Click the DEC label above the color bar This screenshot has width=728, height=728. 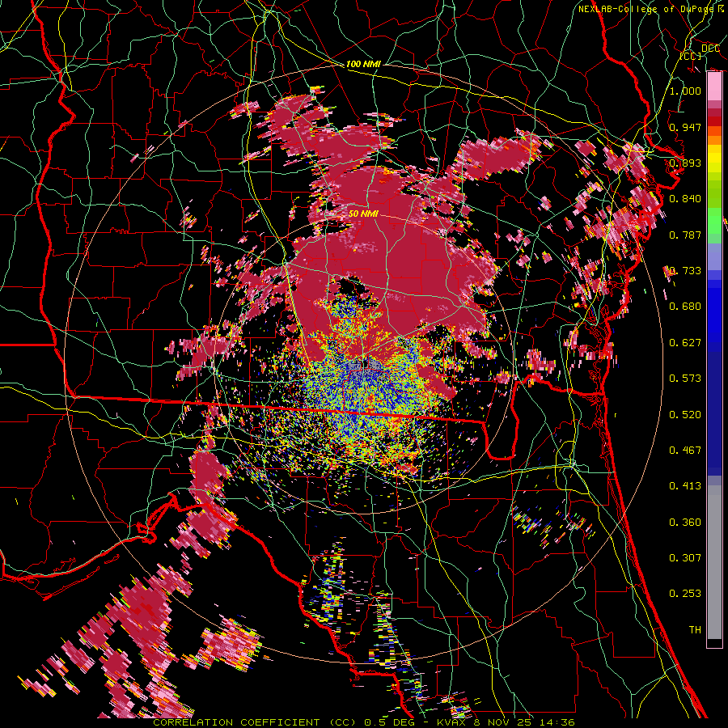710,49
